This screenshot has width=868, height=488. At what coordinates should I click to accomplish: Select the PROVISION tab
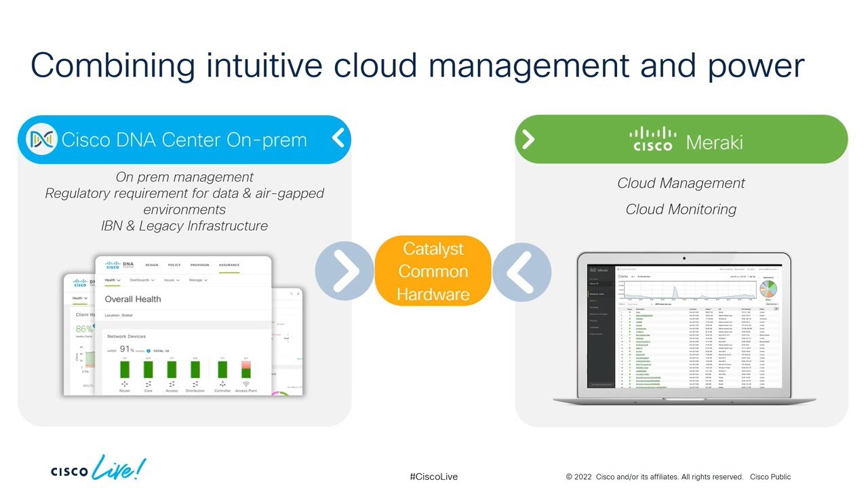[199, 265]
